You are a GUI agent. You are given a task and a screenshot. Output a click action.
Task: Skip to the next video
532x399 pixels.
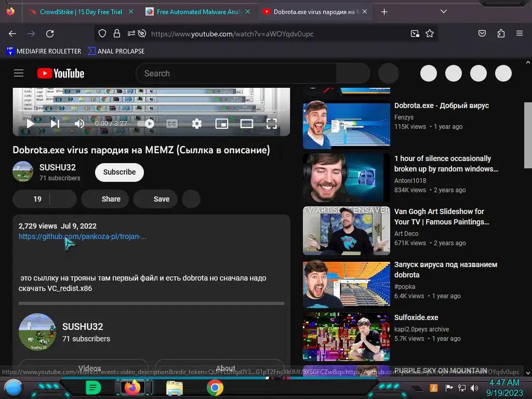click(55, 124)
